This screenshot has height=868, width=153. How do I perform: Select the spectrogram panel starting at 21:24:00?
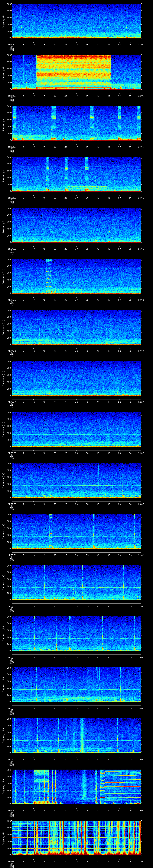[76, 225]
